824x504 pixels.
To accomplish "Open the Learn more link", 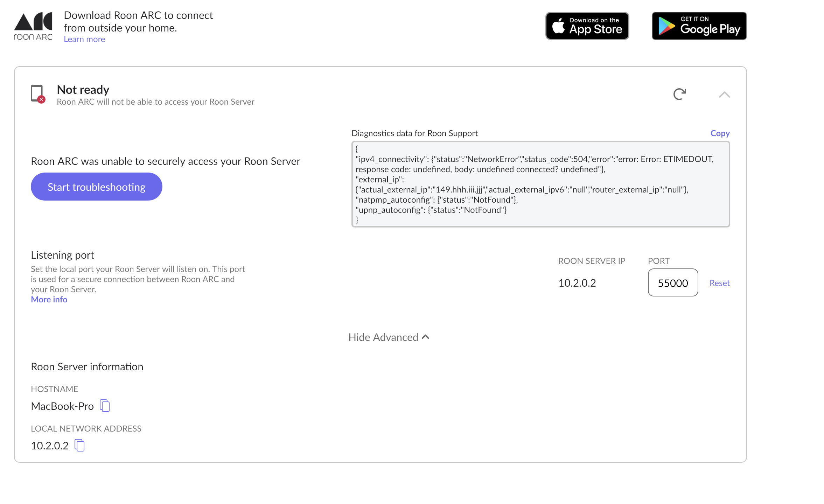I will tap(84, 39).
